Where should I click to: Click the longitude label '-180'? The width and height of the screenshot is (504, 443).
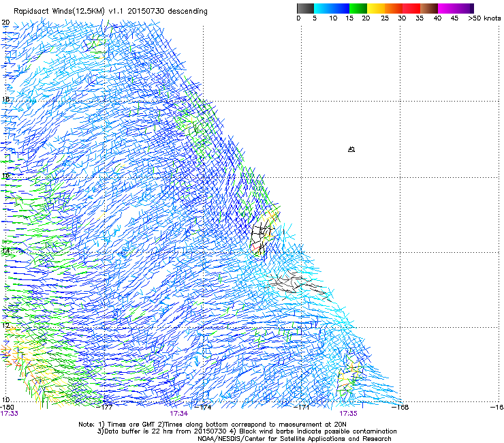pos(7,407)
